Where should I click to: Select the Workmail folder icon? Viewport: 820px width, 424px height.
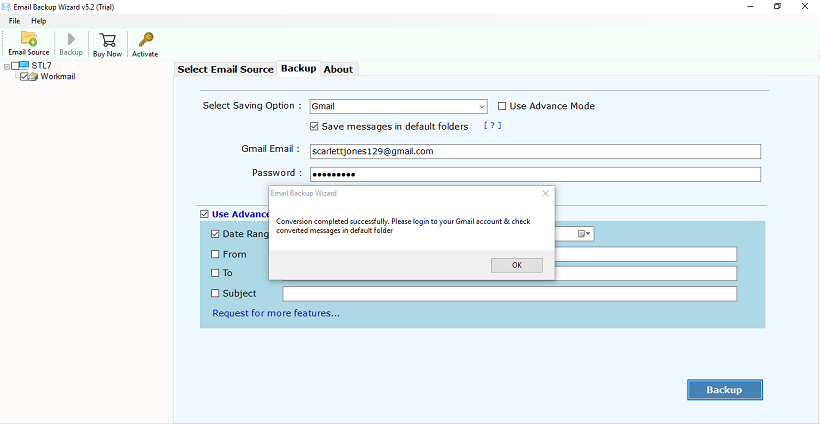pyautogui.click(x=33, y=77)
